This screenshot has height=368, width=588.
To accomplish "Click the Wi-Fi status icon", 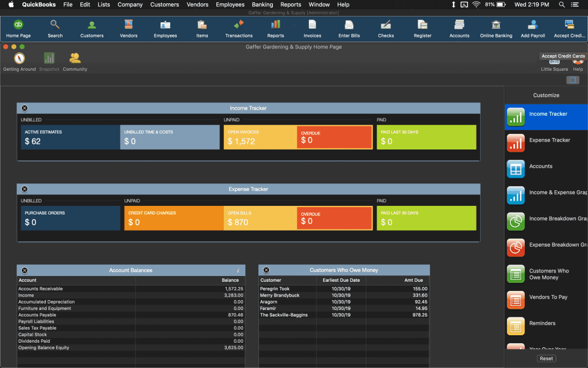I will 476,5.
